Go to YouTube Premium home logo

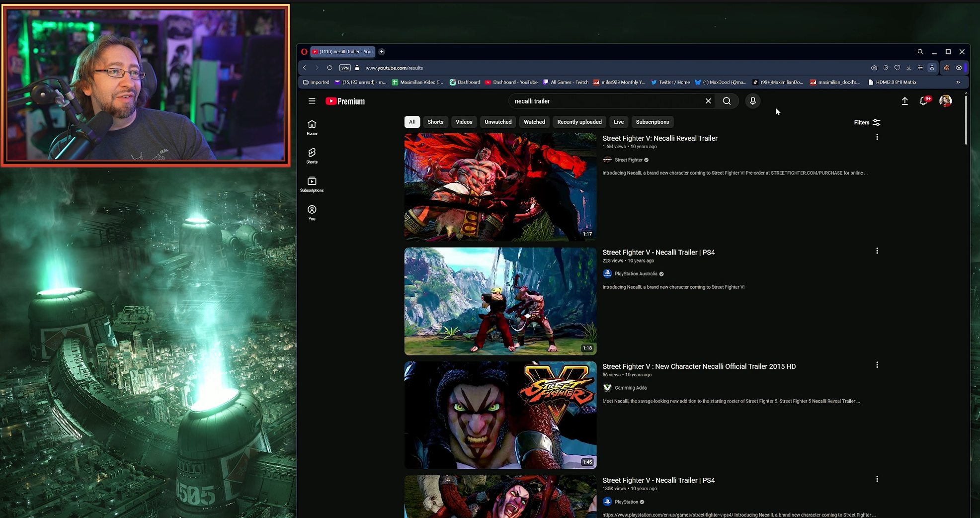[345, 101]
